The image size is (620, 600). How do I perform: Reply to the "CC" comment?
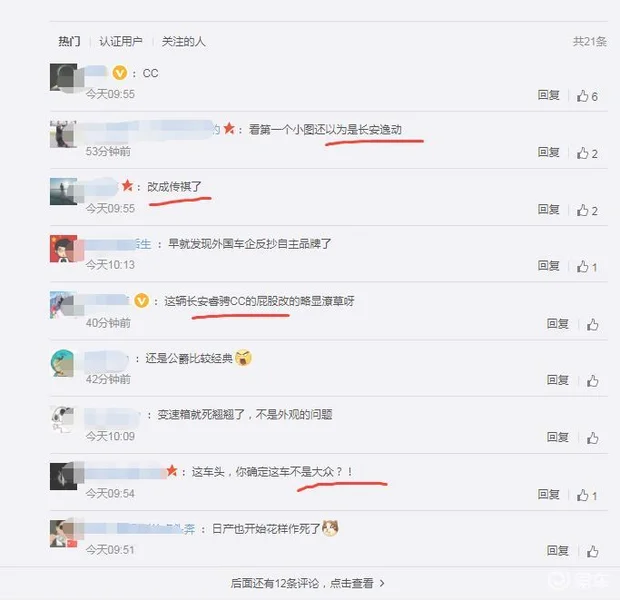click(548, 95)
